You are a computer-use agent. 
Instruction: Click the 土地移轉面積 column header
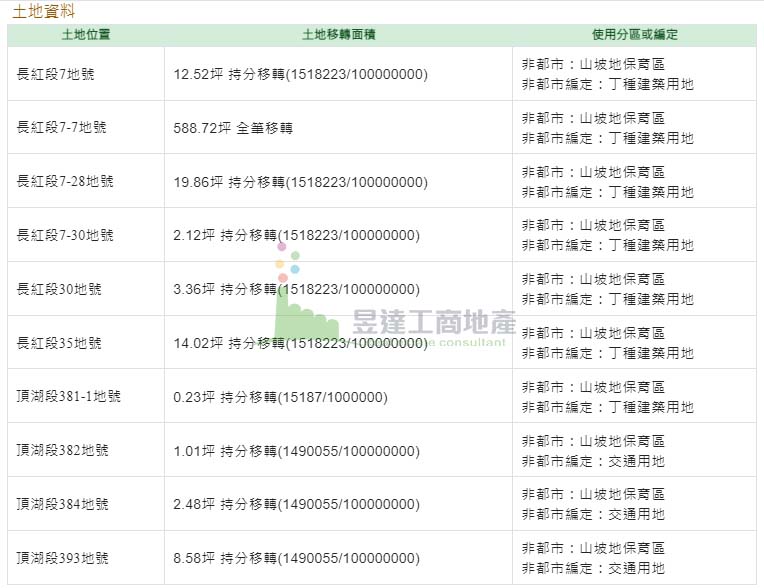click(x=339, y=35)
